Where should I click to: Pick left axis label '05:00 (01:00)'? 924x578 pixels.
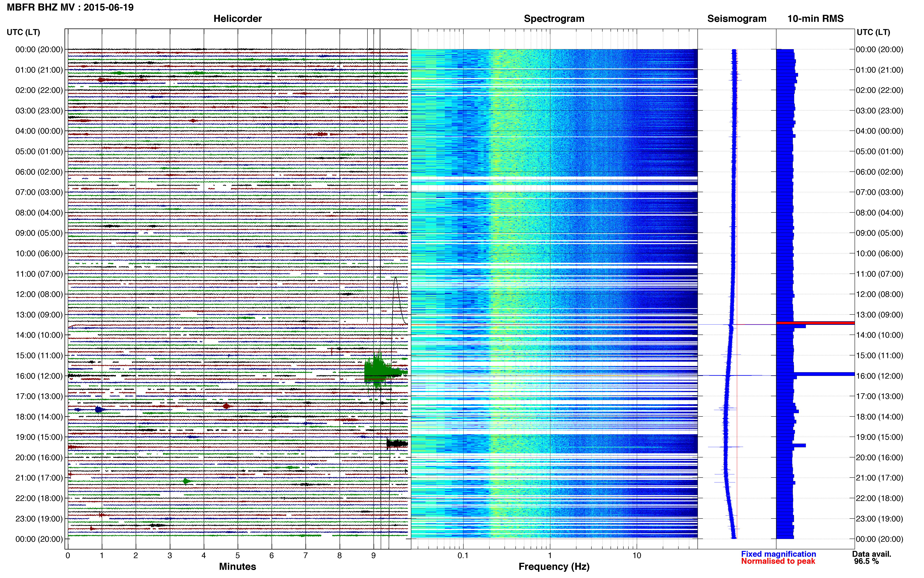(39, 151)
